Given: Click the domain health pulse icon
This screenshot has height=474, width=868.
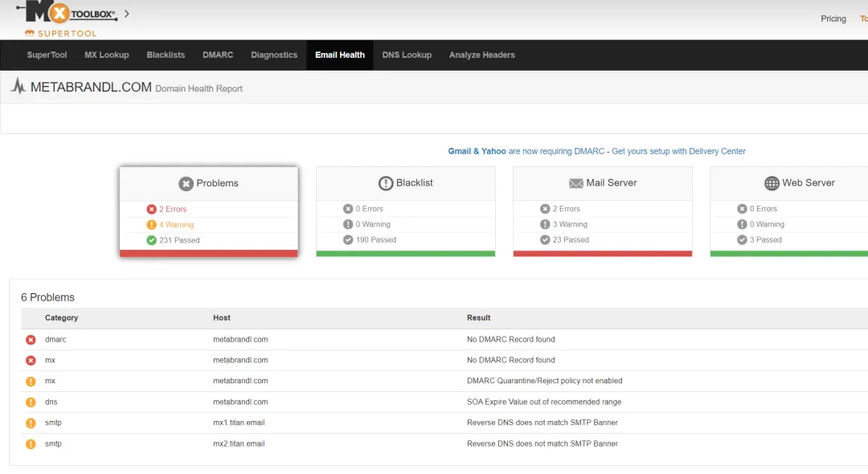Looking at the screenshot, I should [x=18, y=87].
